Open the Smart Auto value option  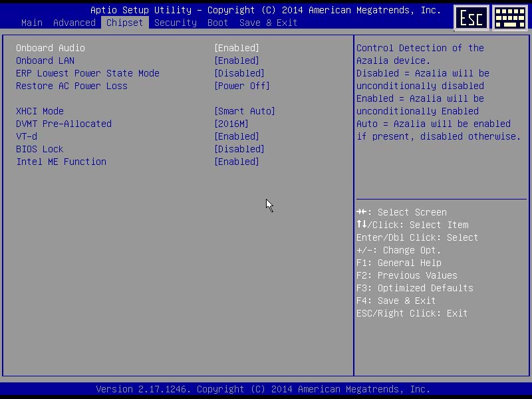pyautogui.click(x=245, y=111)
